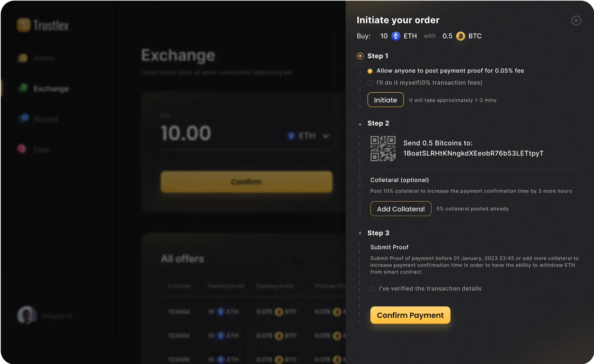
Task: Open the Exchange menu item in sidebar
Action: point(51,89)
